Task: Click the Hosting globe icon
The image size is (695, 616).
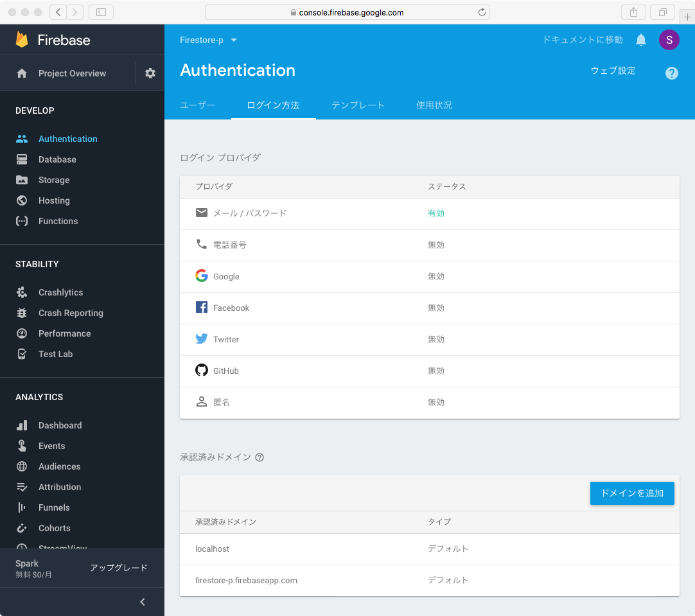Action: tap(22, 200)
